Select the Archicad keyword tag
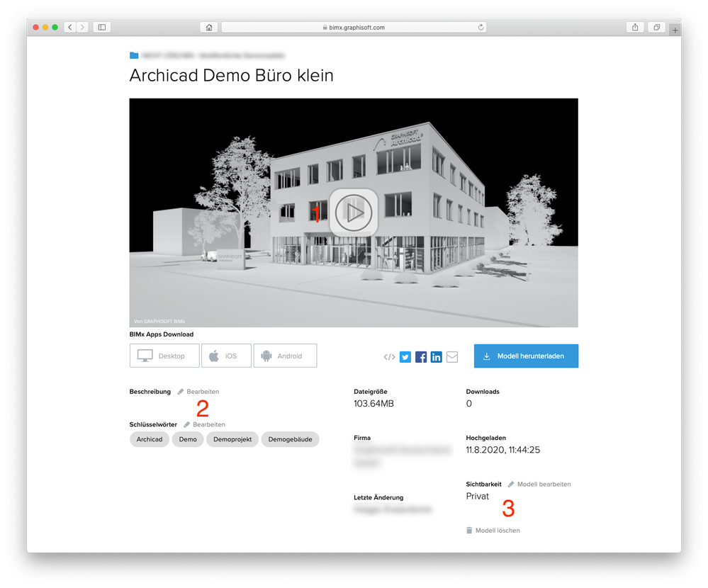This screenshot has width=708, height=588. click(150, 439)
